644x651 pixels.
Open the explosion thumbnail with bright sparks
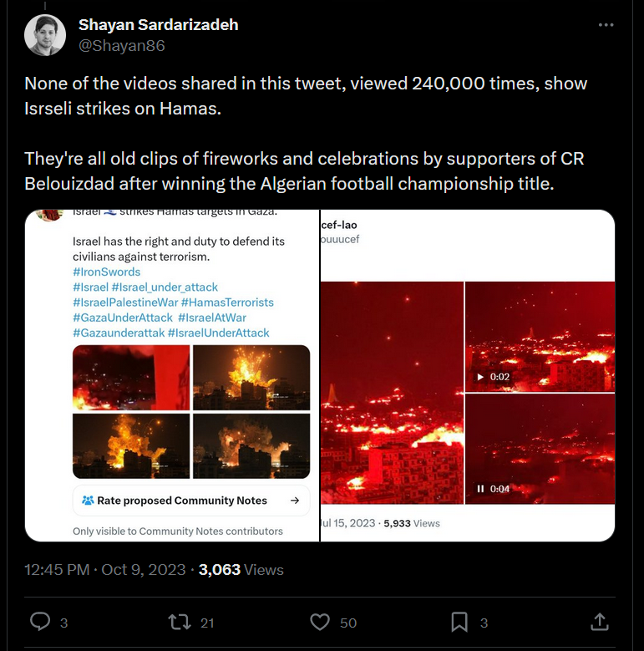[251, 378]
